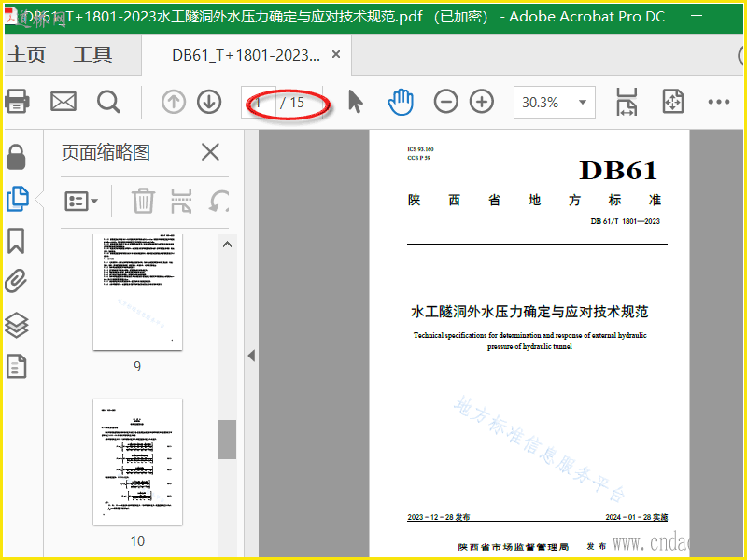Open the Find text magnifier
The height and width of the screenshot is (560, 747).
108,102
